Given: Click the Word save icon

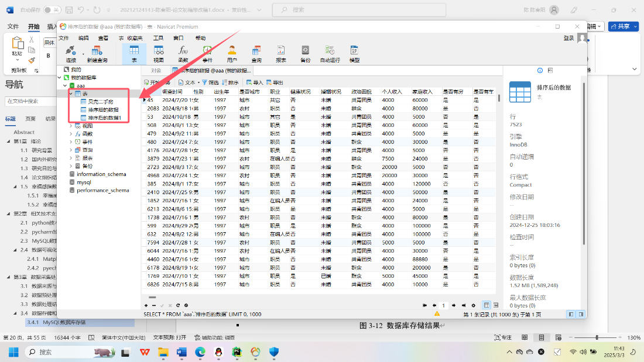Looking at the screenshot, I should point(69,10).
